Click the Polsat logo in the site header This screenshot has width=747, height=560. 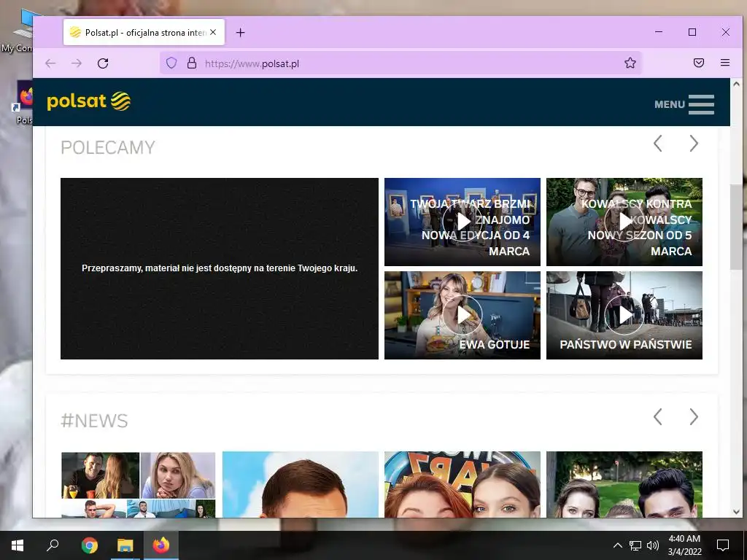[88, 101]
